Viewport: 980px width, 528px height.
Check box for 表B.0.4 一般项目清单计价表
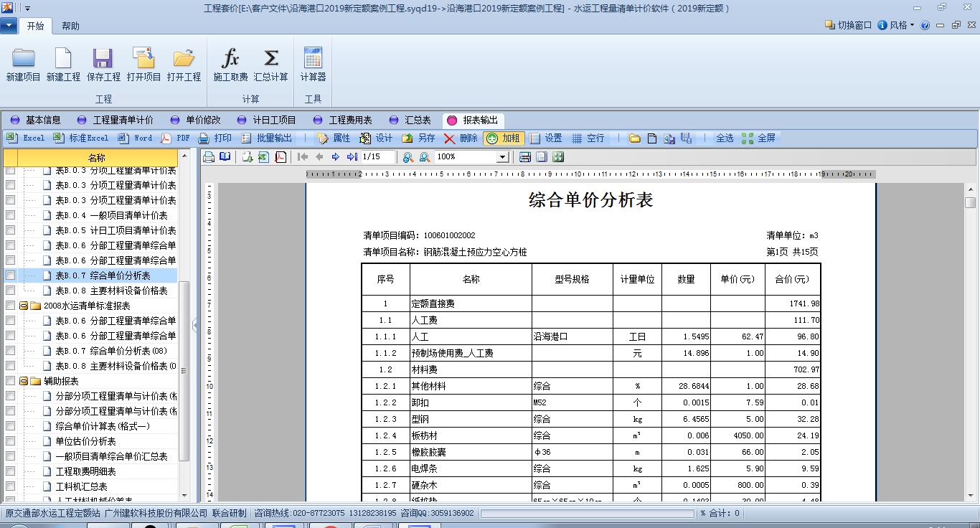[10, 214]
